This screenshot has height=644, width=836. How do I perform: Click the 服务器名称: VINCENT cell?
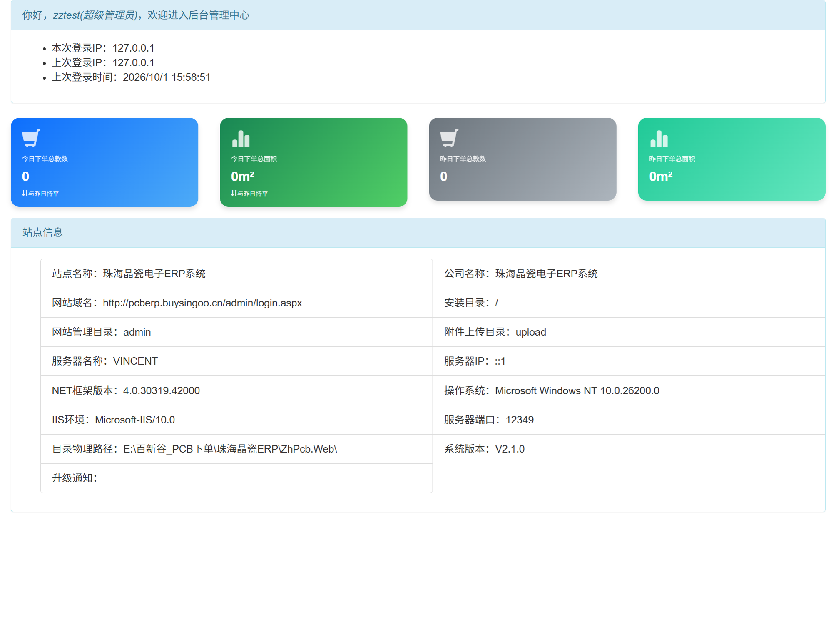(236, 361)
